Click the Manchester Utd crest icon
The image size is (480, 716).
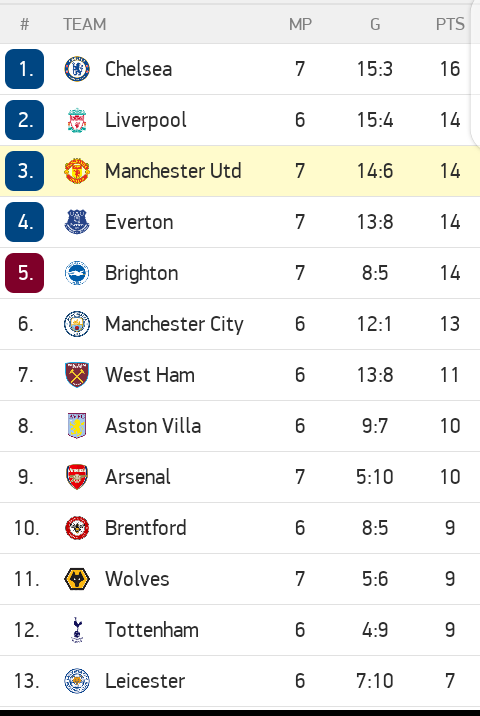(77, 171)
